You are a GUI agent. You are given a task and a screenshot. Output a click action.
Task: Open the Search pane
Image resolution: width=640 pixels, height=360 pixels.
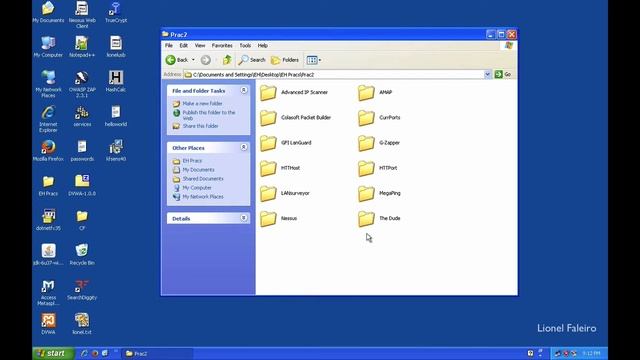[x=252, y=60]
